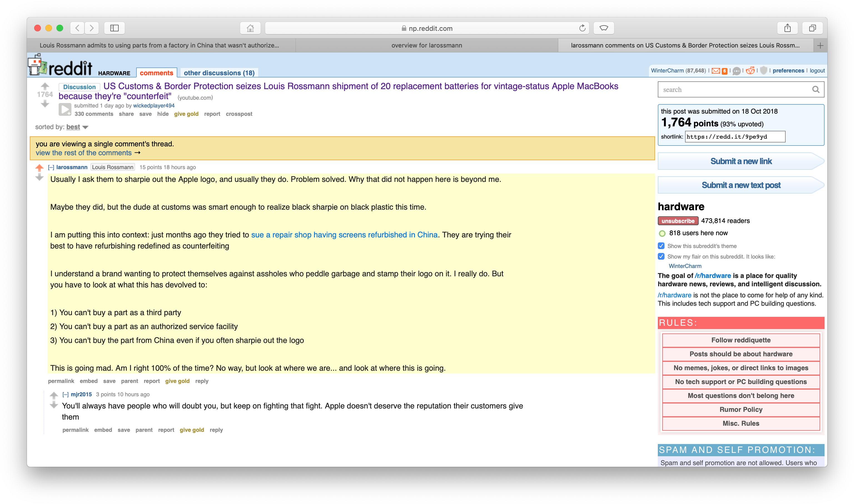854x504 pixels.
Task: Open the Safari share button
Action: pyautogui.click(x=787, y=28)
